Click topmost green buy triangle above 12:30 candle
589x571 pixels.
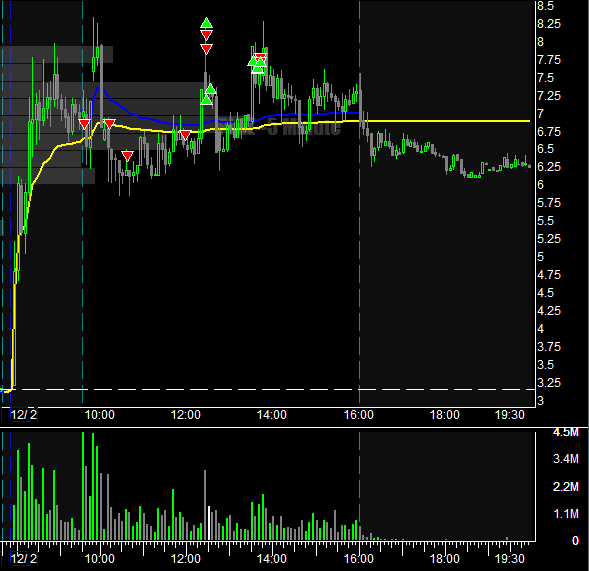click(206, 24)
